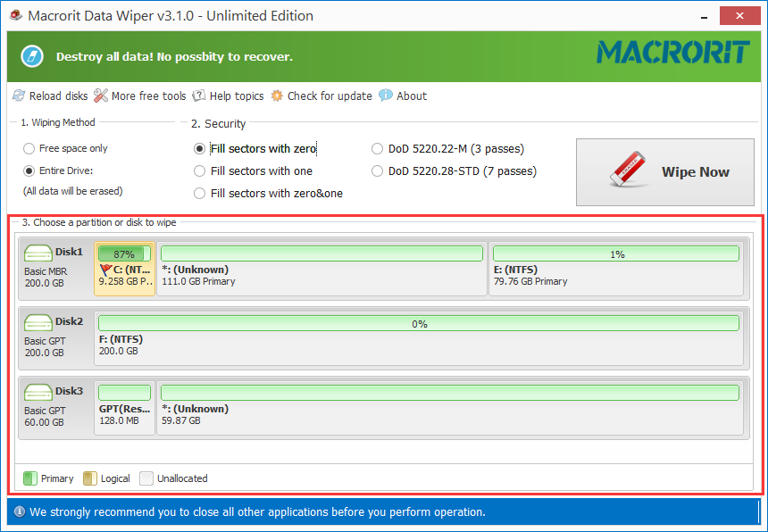Click the Help topics question icon
The height and width of the screenshot is (532, 768).
[199, 96]
